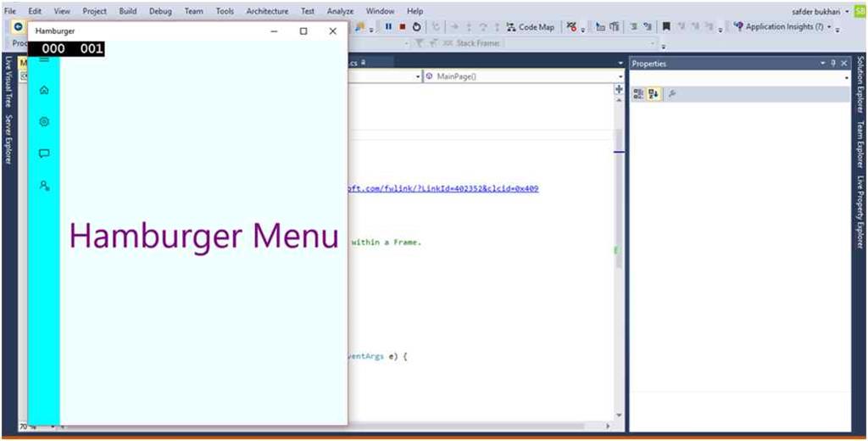
Task: Open Code Map from the toolbar
Action: pyautogui.click(x=531, y=26)
